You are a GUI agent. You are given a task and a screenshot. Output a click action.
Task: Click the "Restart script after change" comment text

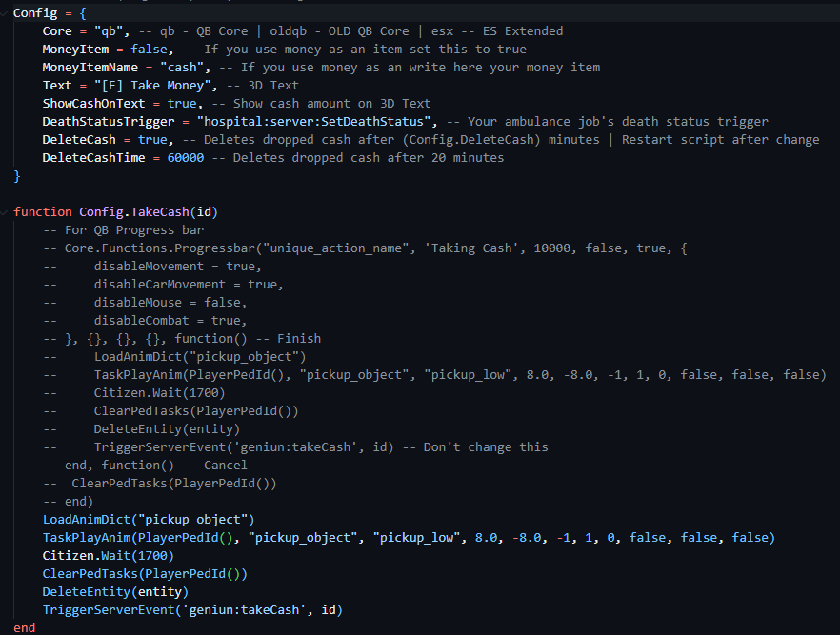click(x=721, y=140)
